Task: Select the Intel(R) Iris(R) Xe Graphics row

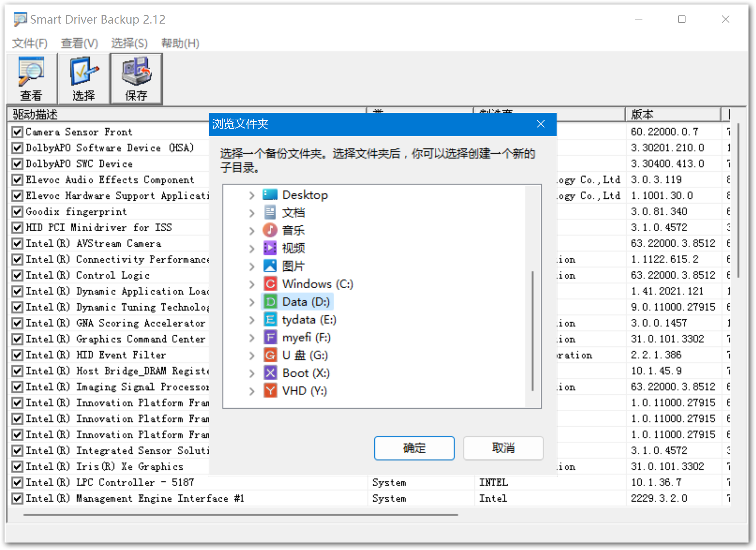Action: click(x=105, y=466)
